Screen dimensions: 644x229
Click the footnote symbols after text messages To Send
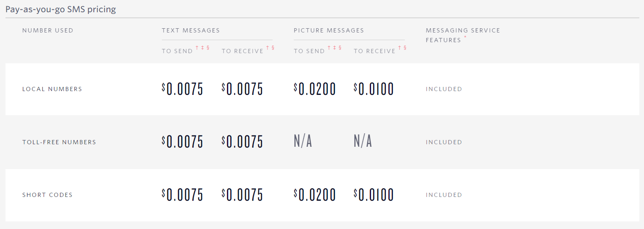(202, 48)
